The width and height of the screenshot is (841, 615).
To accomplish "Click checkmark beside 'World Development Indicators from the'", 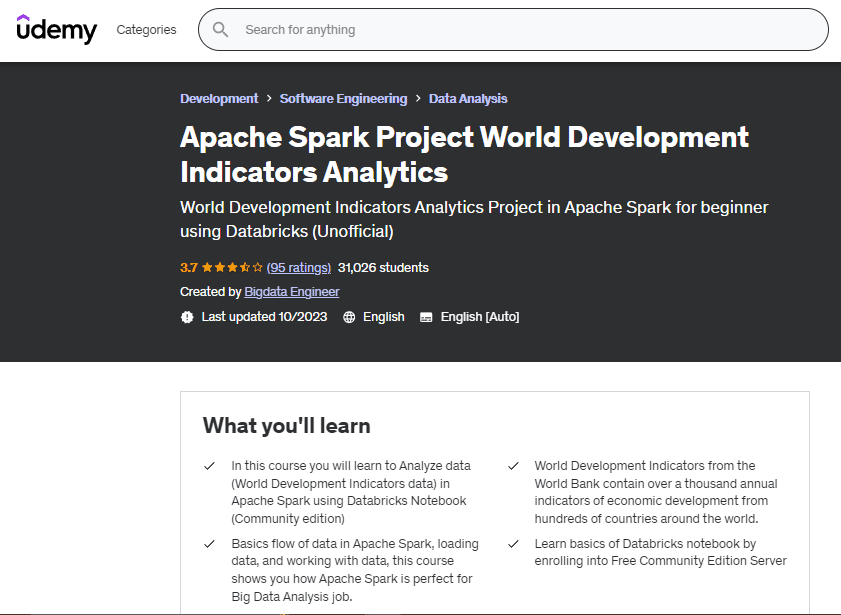I will (x=513, y=466).
